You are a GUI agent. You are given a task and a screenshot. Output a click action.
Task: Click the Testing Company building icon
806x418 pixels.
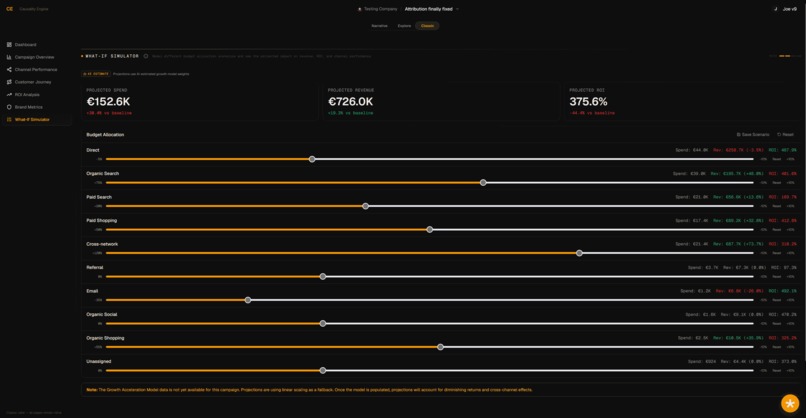[359, 9]
